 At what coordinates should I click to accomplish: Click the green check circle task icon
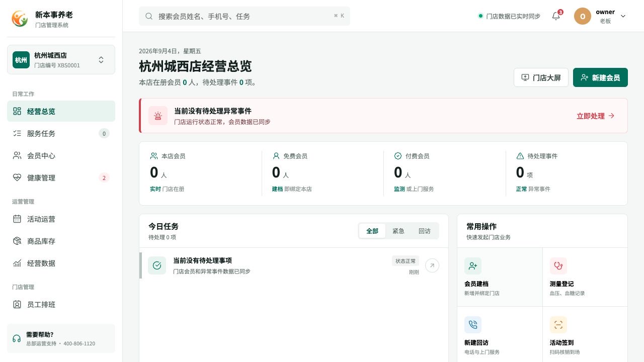(157, 265)
